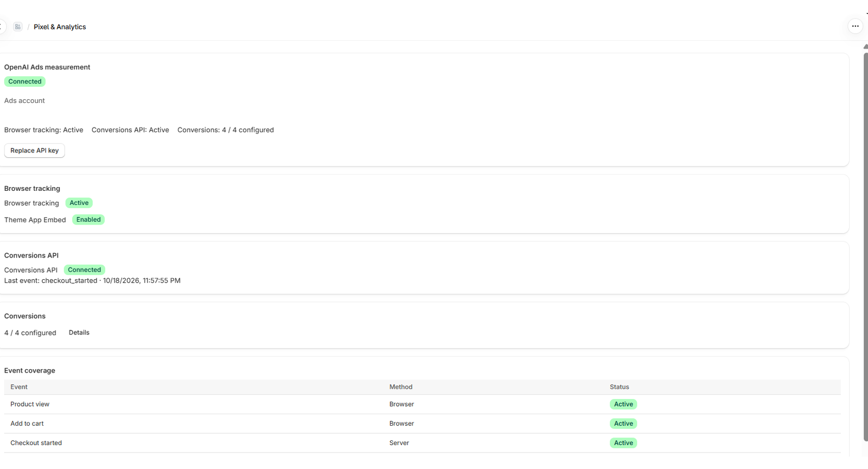
Task: Click the Last event checkout_started timestamp line
Action: tap(92, 281)
